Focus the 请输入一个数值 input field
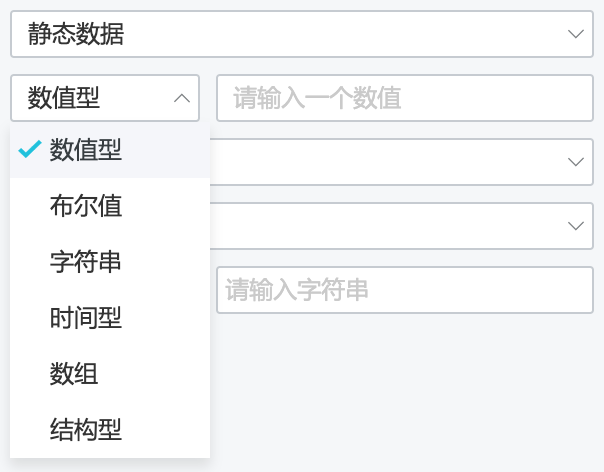This screenshot has width=604, height=472. 405,98
